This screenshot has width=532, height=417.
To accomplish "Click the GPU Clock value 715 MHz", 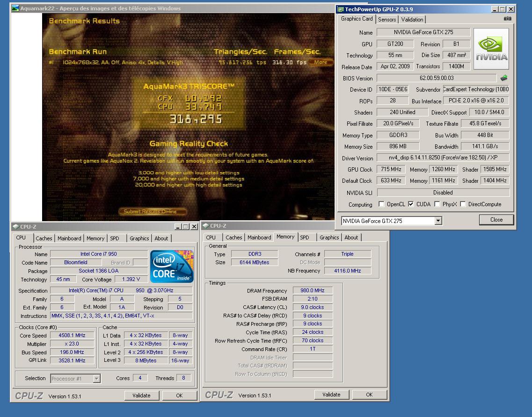I will click(x=391, y=169).
